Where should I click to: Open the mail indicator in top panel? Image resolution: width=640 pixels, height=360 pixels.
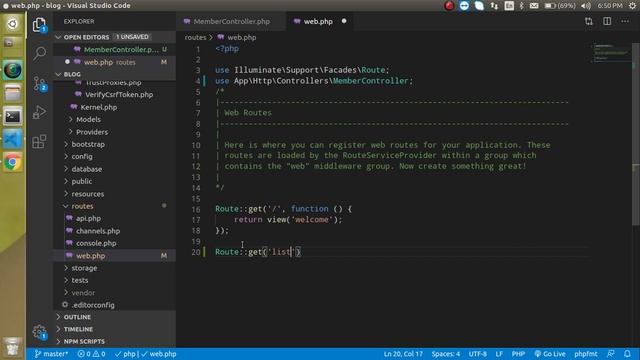click(x=534, y=6)
